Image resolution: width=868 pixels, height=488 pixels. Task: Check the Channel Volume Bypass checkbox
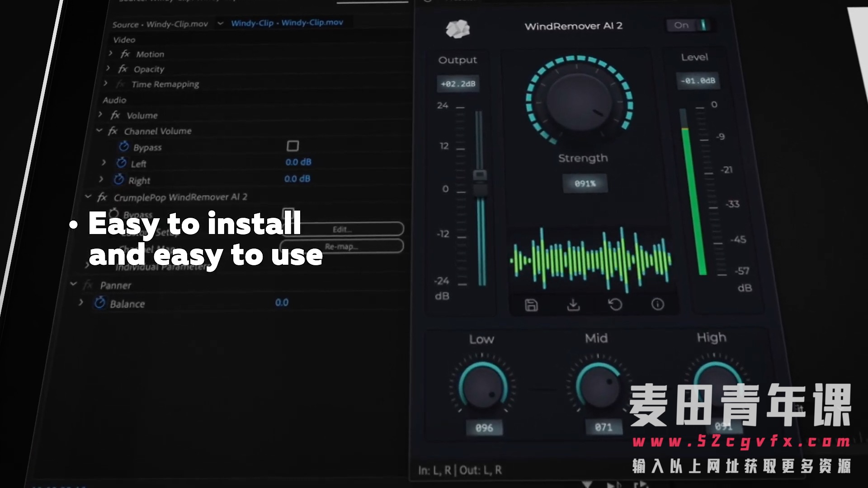(293, 146)
